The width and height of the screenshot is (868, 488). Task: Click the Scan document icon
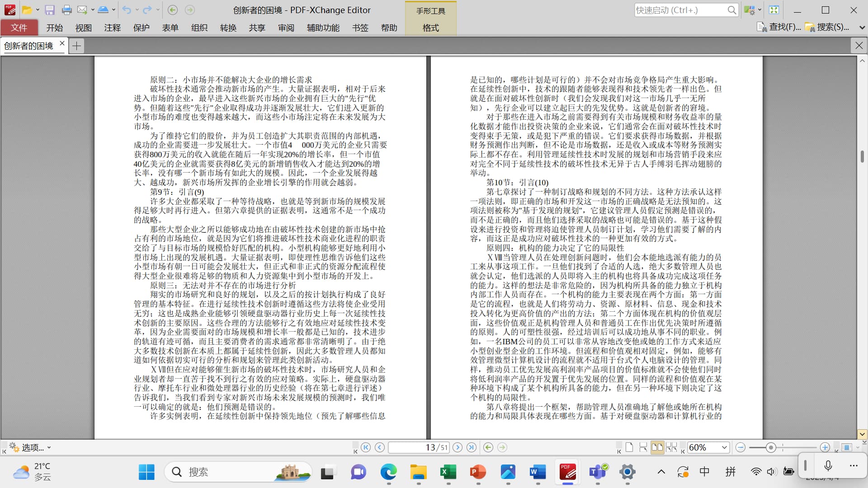pyautogui.click(x=103, y=10)
